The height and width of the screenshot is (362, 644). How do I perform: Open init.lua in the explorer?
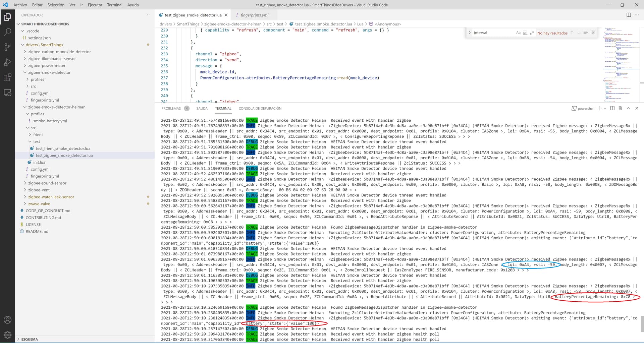[x=39, y=162]
